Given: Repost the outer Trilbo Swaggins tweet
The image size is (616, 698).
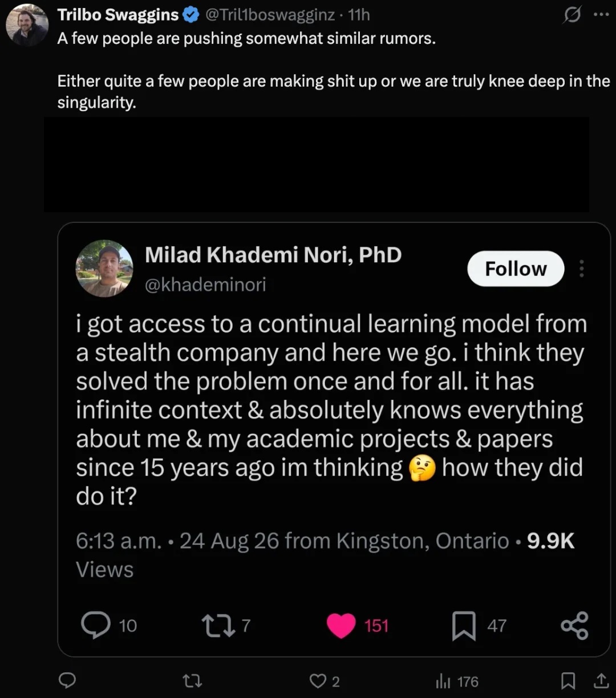Looking at the screenshot, I should click(x=193, y=681).
